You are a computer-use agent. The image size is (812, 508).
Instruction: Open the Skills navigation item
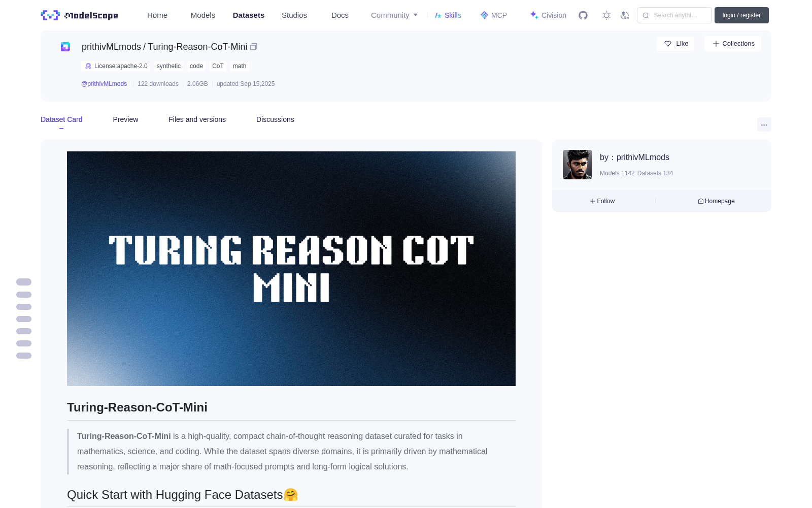pyautogui.click(x=448, y=15)
